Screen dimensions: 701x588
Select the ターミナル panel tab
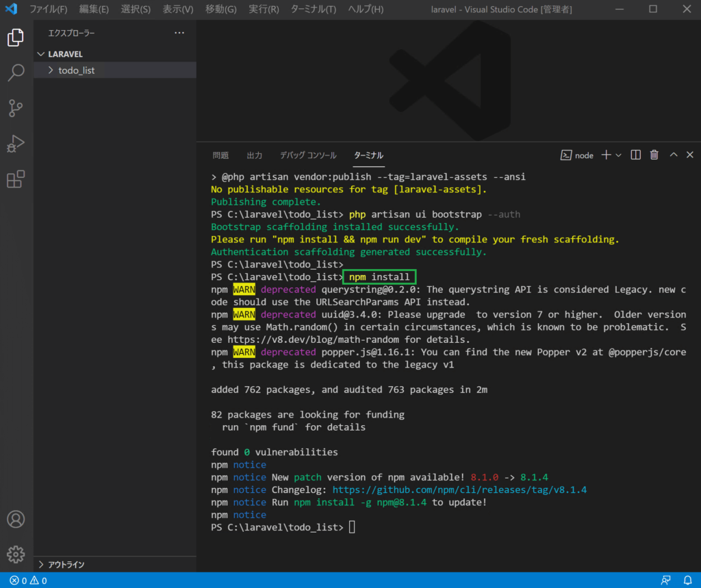click(368, 155)
